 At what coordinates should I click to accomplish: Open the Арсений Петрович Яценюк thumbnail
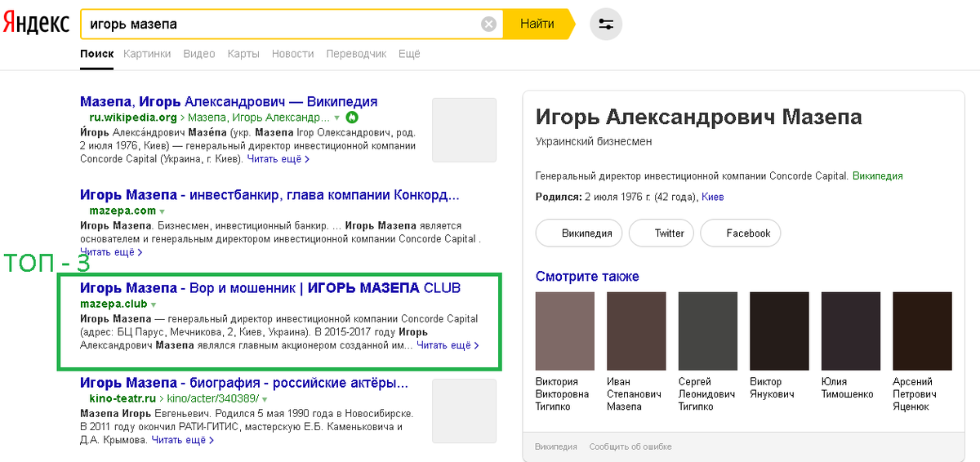coord(922,331)
